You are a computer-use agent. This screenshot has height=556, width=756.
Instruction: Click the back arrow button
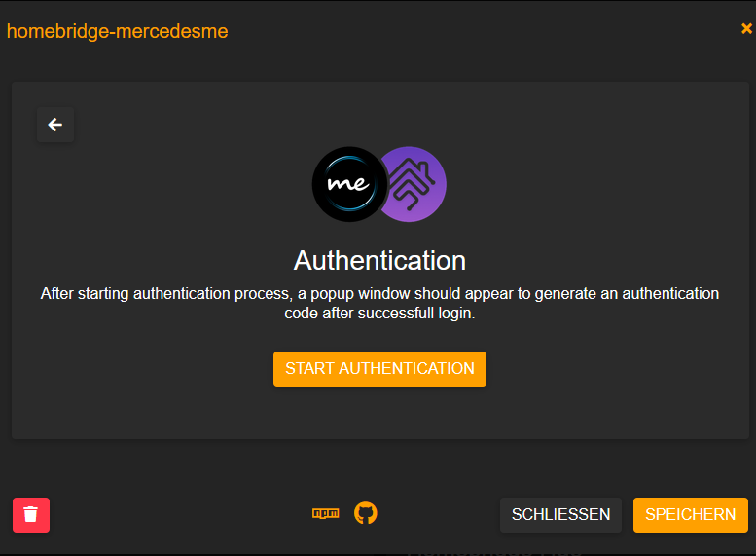[x=55, y=125]
